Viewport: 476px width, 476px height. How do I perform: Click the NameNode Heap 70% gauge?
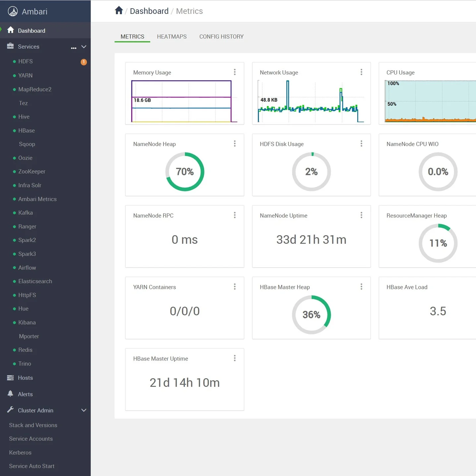185,172
